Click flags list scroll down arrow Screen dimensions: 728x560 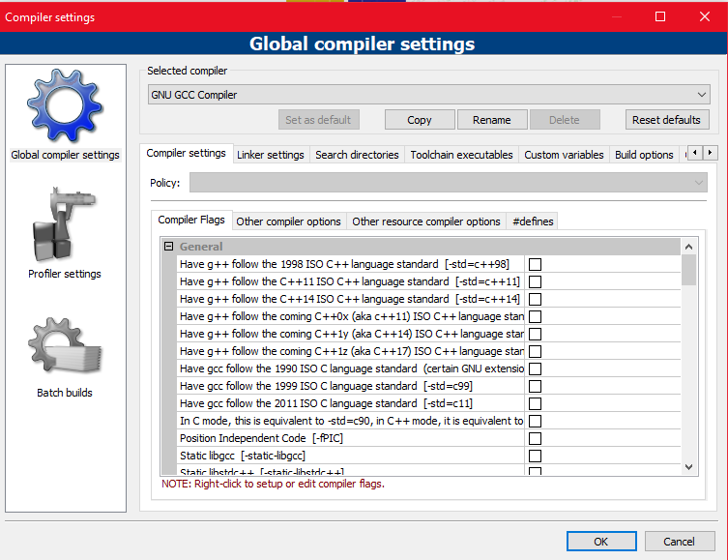click(688, 466)
